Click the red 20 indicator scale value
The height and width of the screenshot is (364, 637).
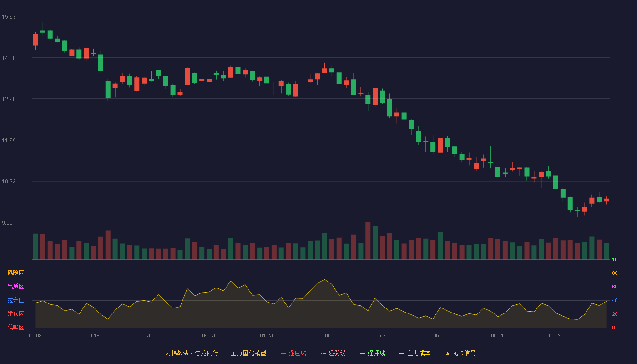coord(615,314)
